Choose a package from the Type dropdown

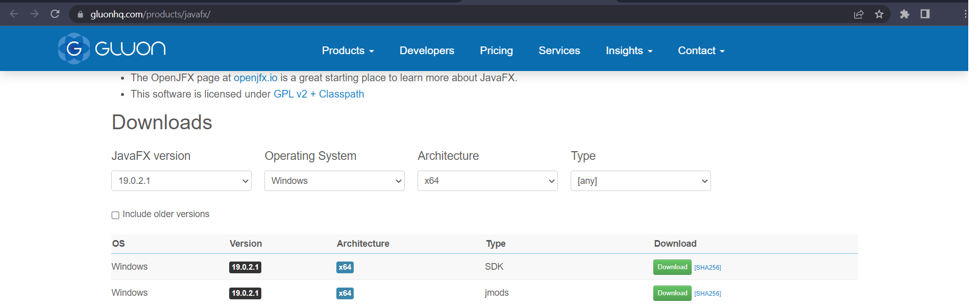[641, 181]
